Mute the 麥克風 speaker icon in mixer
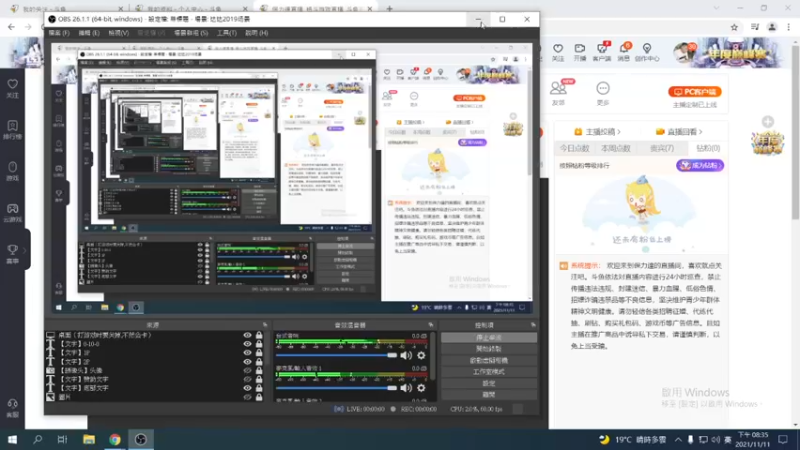Viewport: 800px width, 450px height. coord(406,388)
